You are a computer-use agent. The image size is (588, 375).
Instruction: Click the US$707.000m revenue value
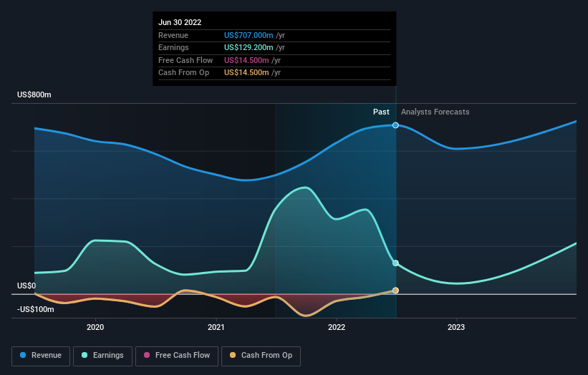point(249,35)
